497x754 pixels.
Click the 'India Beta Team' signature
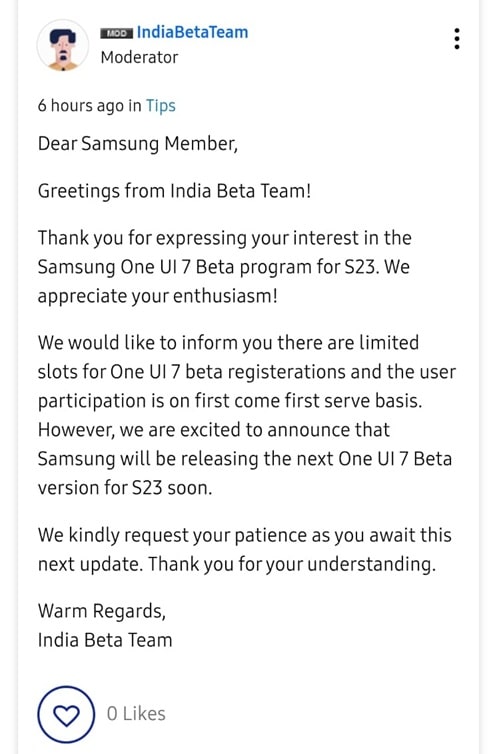105,641
